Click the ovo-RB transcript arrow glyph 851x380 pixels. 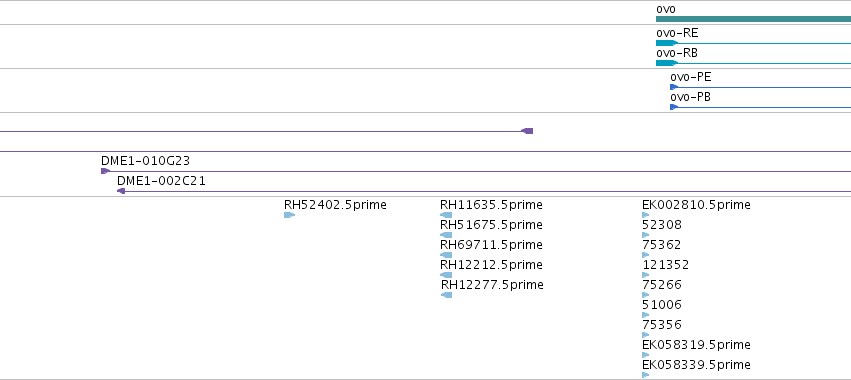[x=667, y=63]
